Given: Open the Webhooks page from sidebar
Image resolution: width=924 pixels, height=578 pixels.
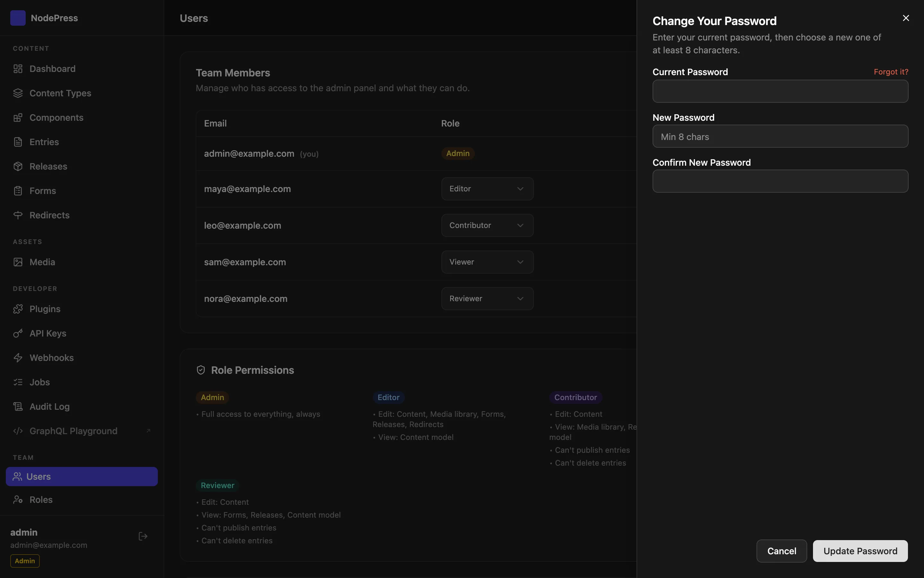Looking at the screenshot, I should (82, 358).
